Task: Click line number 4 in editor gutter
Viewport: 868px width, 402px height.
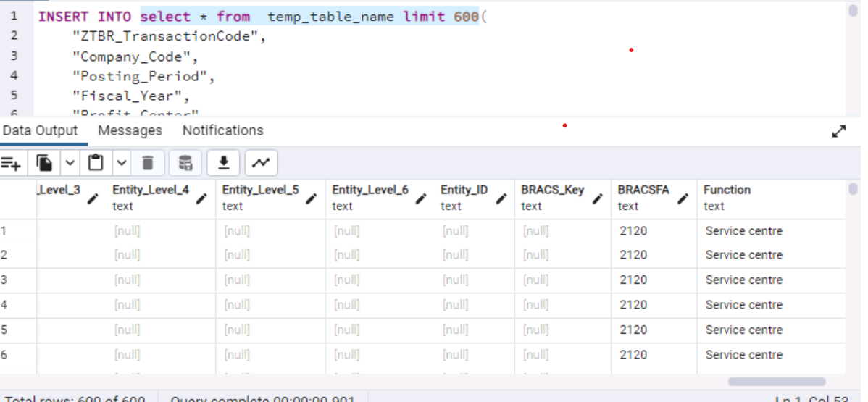Action: 14,76
